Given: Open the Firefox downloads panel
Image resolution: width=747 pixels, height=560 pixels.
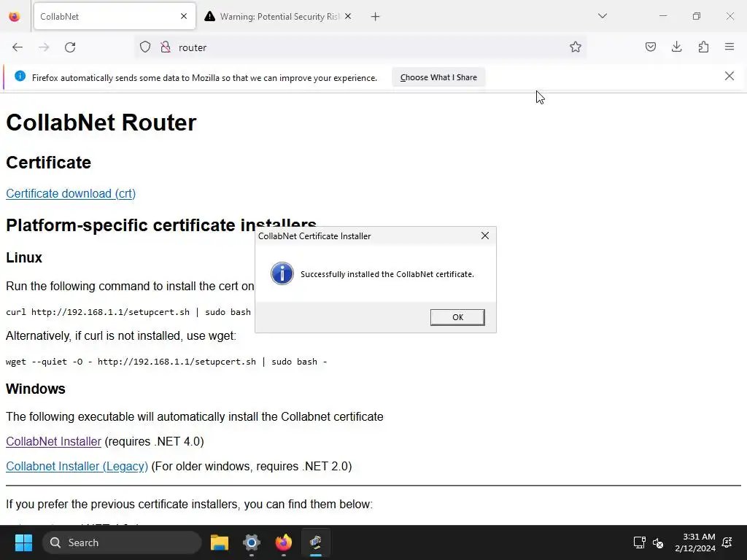Looking at the screenshot, I should pyautogui.click(x=676, y=47).
